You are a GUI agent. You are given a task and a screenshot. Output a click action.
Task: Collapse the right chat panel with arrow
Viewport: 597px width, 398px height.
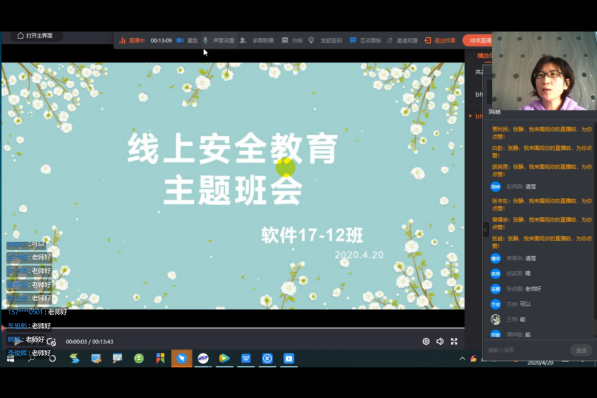pyautogui.click(x=486, y=230)
